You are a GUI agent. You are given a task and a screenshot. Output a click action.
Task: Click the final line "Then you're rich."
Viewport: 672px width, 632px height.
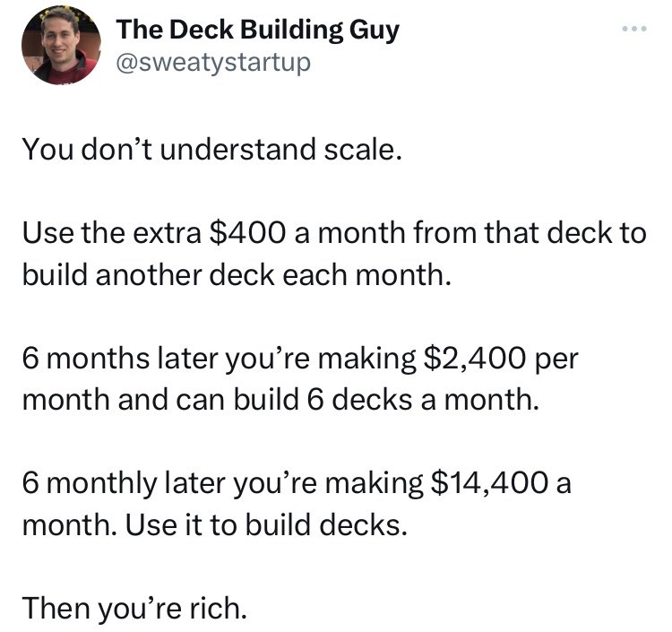[x=133, y=608]
